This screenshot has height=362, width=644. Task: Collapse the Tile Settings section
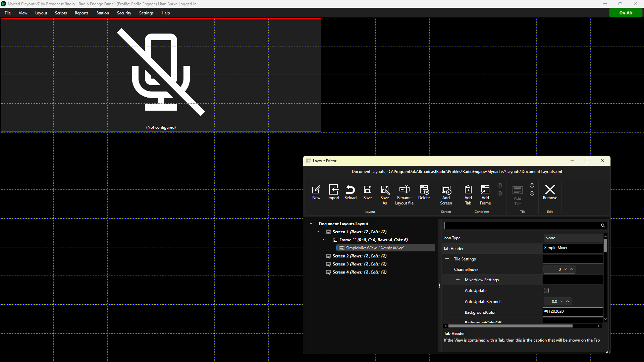pyautogui.click(x=447, y=259)
